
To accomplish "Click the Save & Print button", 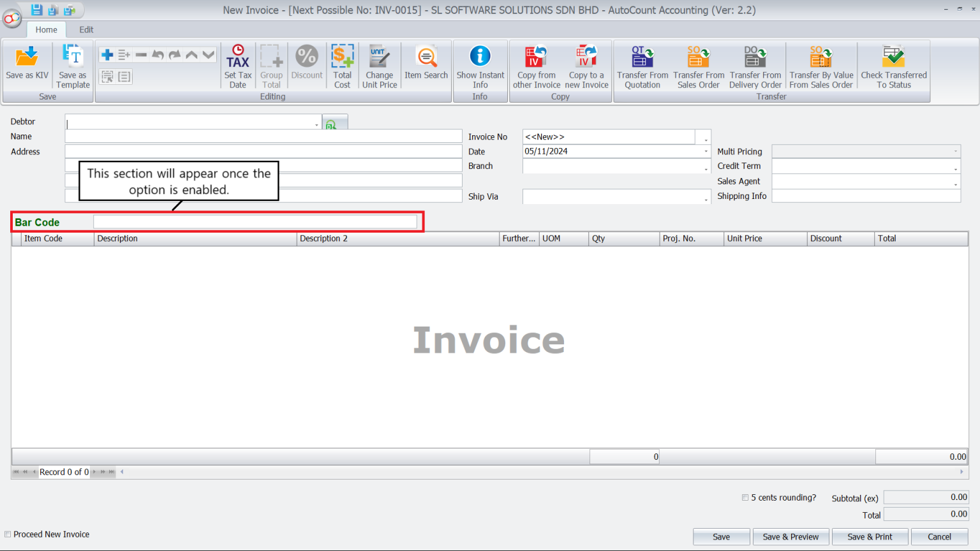I will point(870,536).
